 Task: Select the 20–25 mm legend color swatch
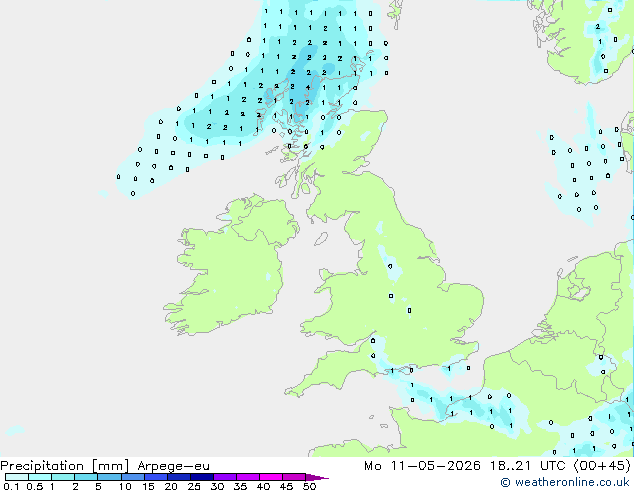[x=179, y=477]
